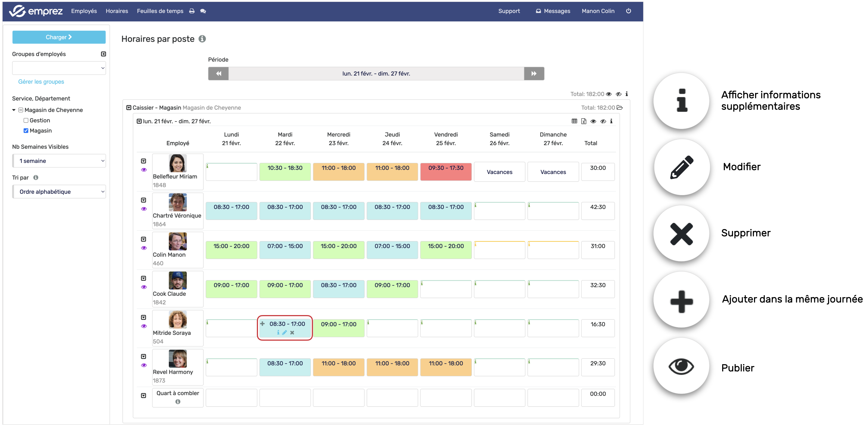
Task: Click the print icon in top navigation
Action: click(x=192, y=11)
